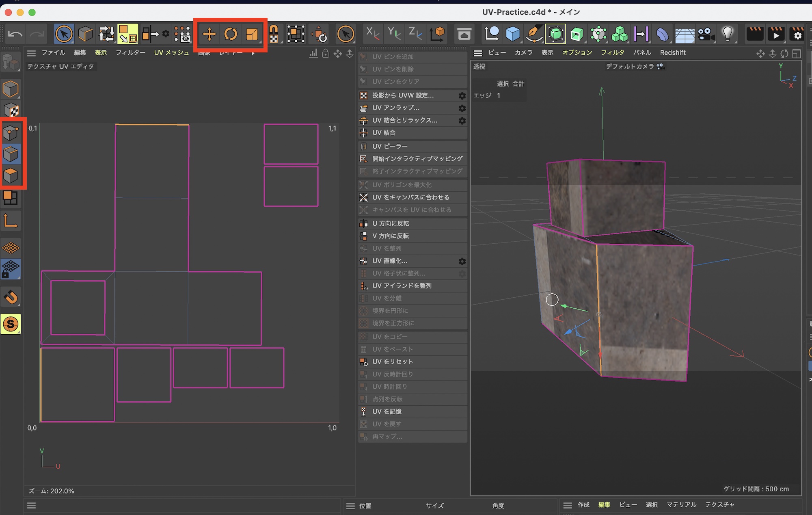Click the Undo arrow icon
The image size is (812, 515).
[15, 35]
